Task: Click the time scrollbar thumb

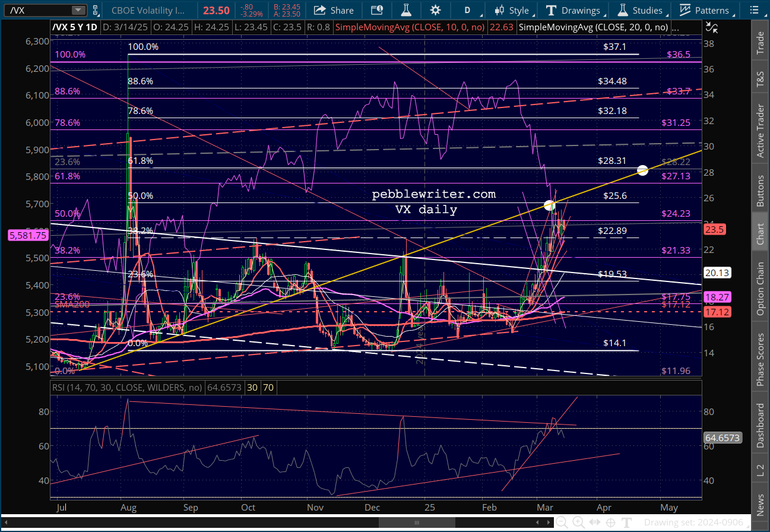Action: tap(416, 522)
